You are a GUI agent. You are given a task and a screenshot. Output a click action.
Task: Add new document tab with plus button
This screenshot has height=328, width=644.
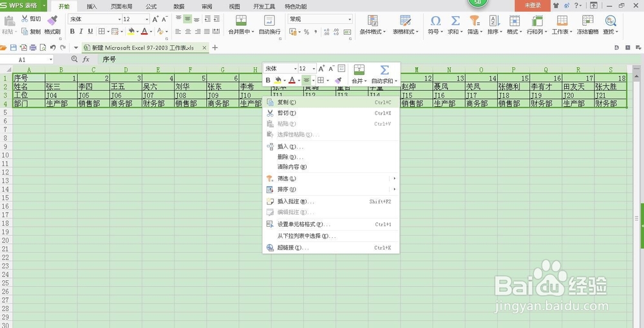coord(215,48)
